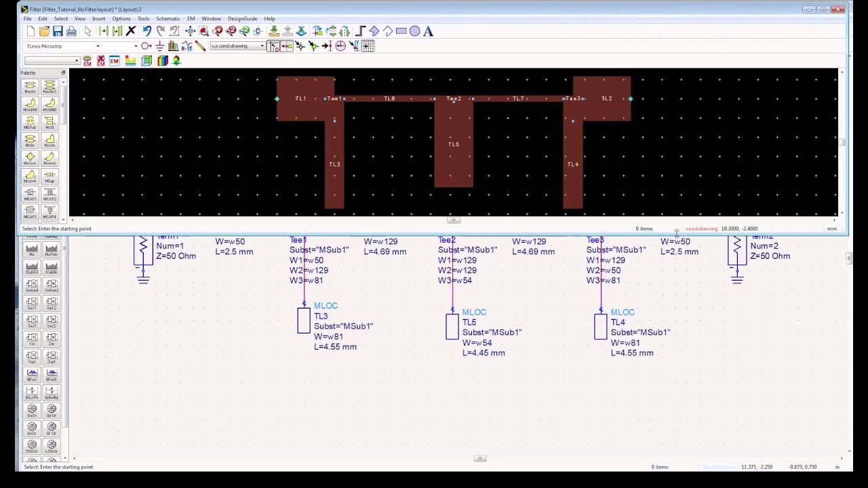The height and width of the screenshot is (488, 868).
Task: Open the EM menu
Action: 191,18
